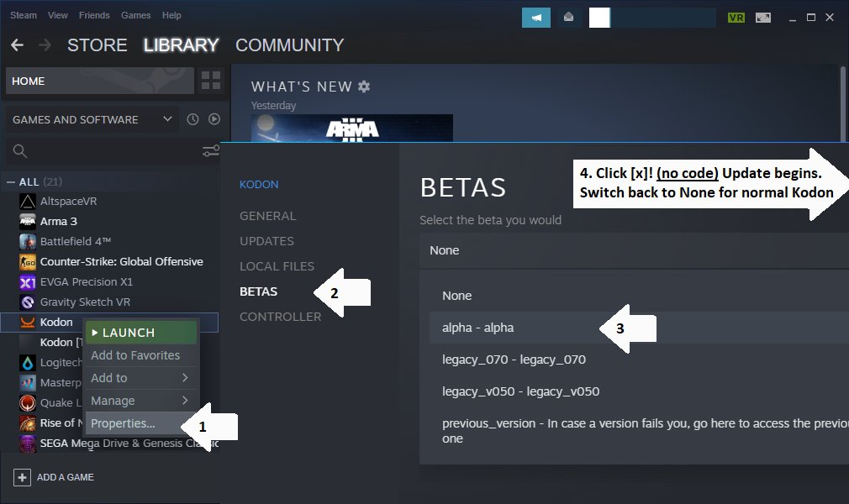Viewport: 849px width, 504px height.
Task: Select the legacy_v050 beta branch
Action: tap(639, 391)
